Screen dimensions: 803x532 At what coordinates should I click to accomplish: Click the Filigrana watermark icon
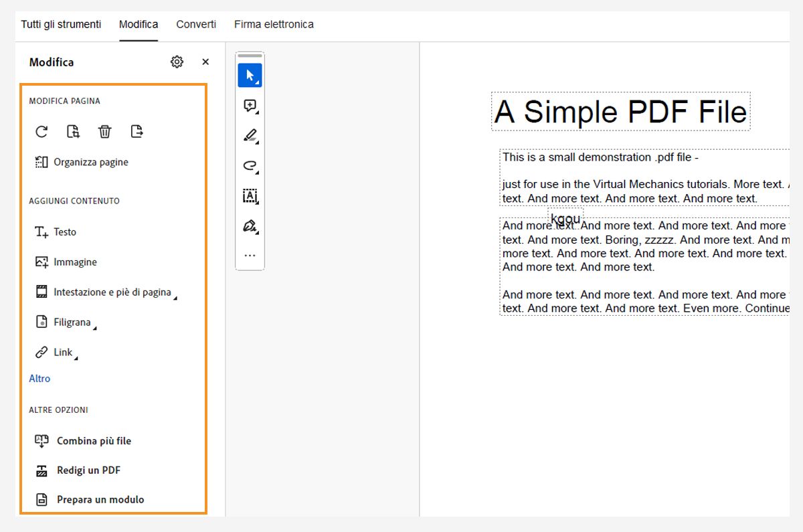click(x=41, y=322)
